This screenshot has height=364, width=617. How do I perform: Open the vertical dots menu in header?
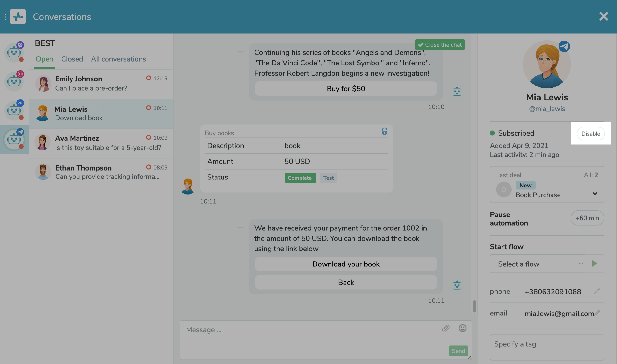5,17
